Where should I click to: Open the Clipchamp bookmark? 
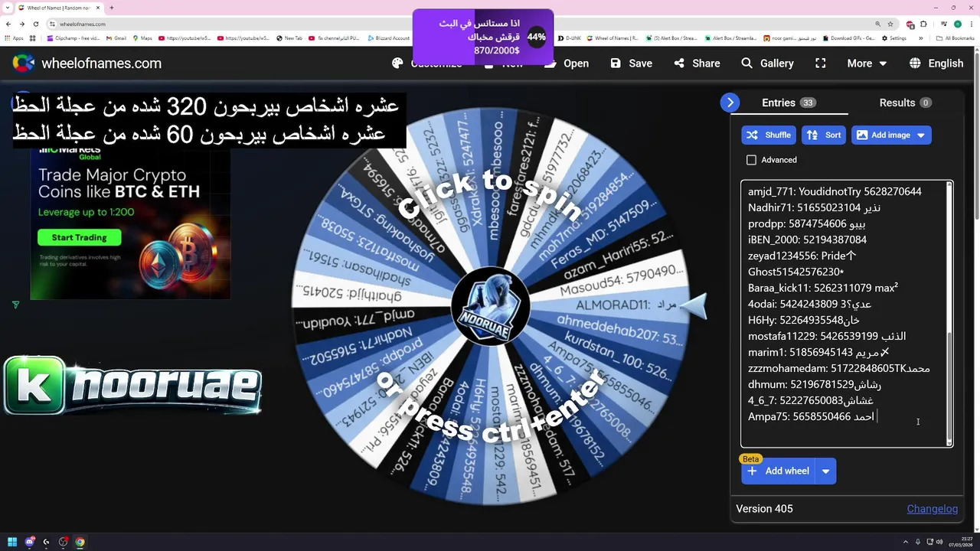point(73,38)
